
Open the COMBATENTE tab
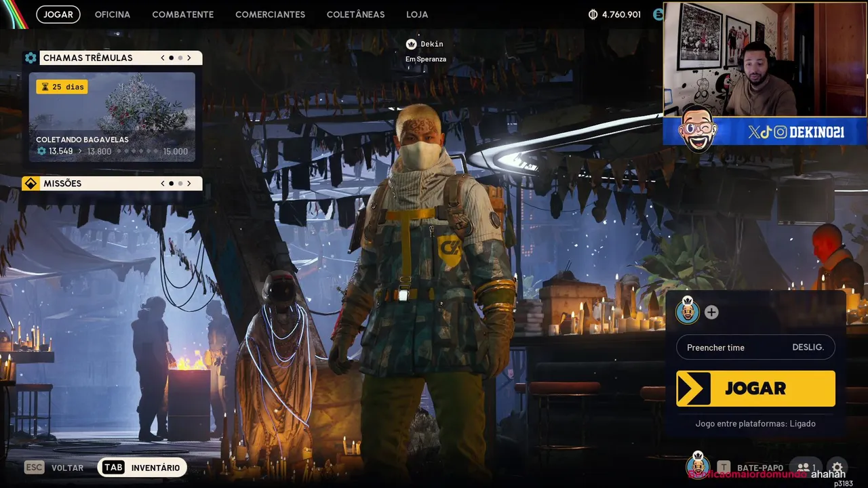183,14
